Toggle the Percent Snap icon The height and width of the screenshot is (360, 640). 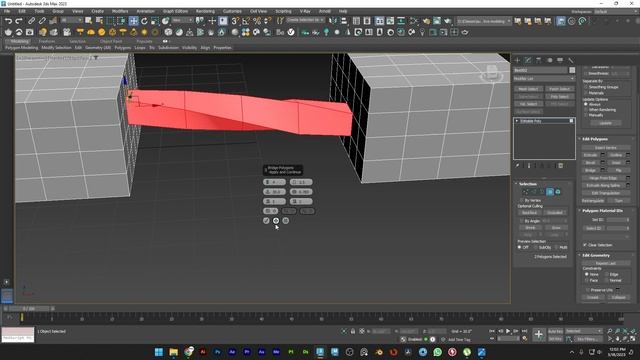click(x=257, y=21)
